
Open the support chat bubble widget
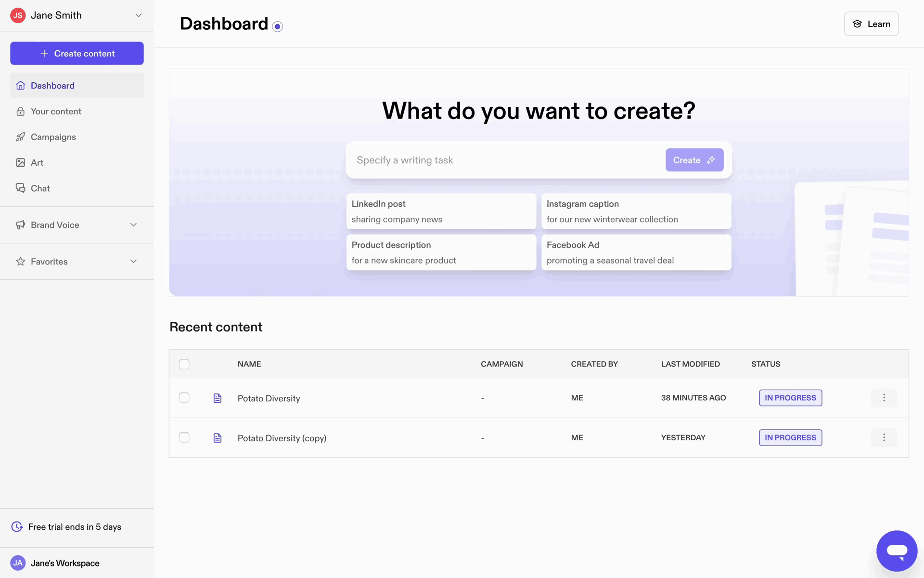(897, 551)
